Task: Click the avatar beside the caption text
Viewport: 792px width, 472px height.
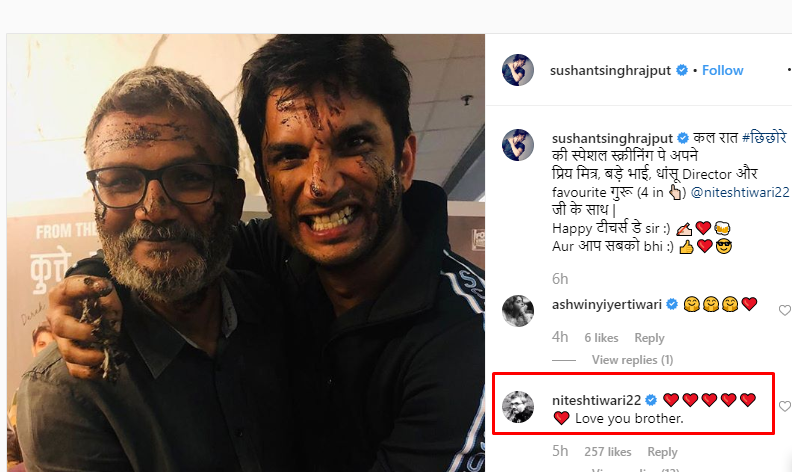Action: click(x=518, y=145)
